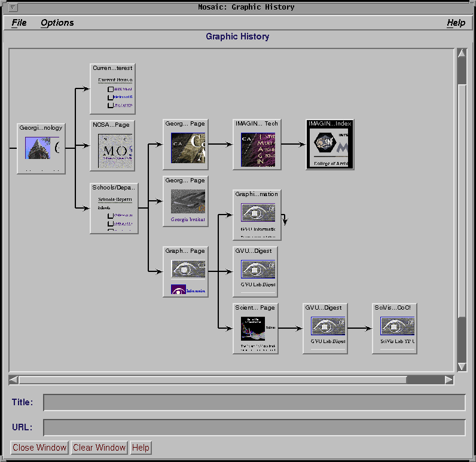
Task: Select the NCSA Mosaic page thumbnail
Action: click(112, 150)
